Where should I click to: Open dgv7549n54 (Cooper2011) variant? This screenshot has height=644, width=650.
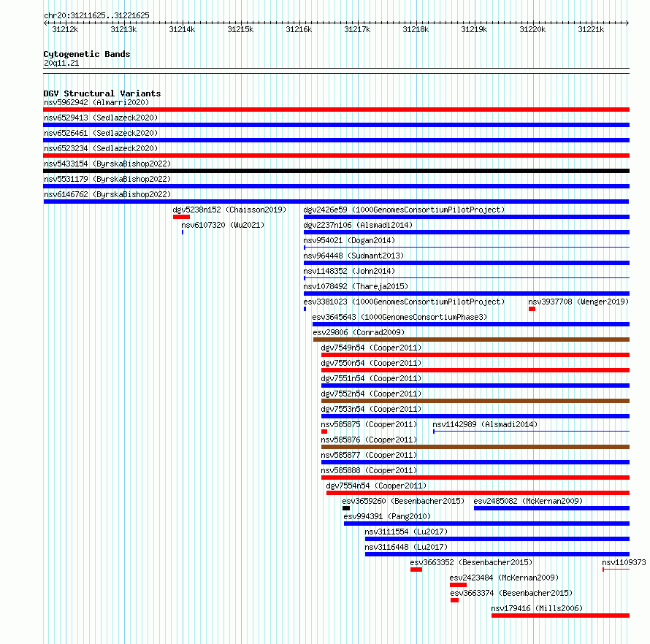[372, 348]
